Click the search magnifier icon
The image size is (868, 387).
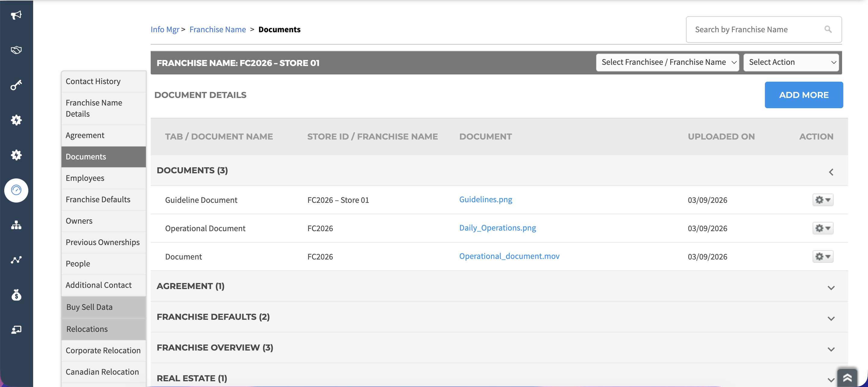click(828, 30)
